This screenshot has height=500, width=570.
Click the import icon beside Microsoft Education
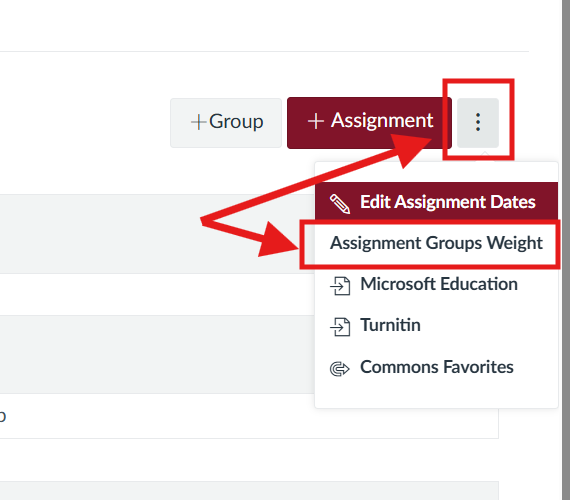[x=340, y=285]
